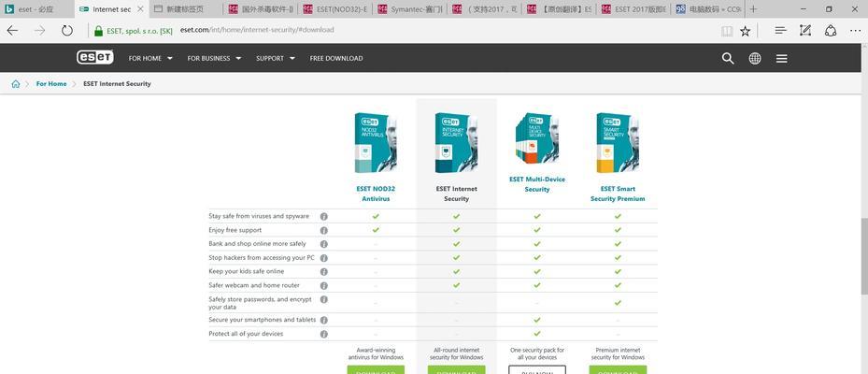
Task: Click the Internet Security box image
Action: point(456,142)
